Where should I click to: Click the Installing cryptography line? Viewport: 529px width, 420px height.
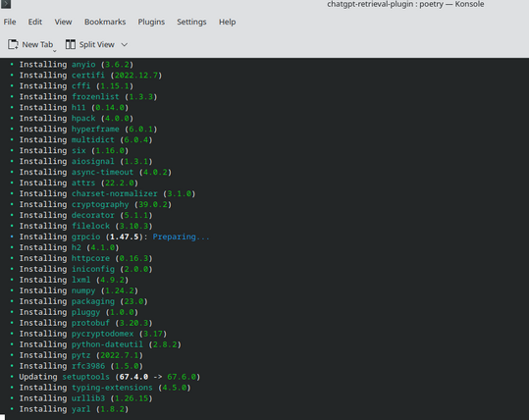pyautogui.click(x=91, y=204)
